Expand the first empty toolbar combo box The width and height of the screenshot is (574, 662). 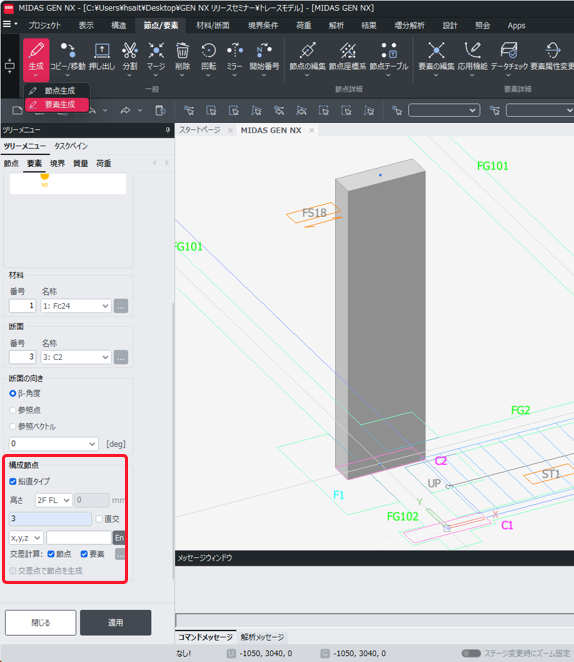point(444,111)
